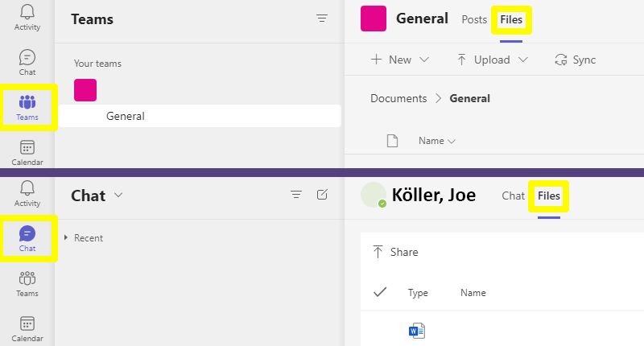Expand the Chat title dropdown
This screenshot has height=346, width=644.
pyautogui.click(x=118, y=195)
